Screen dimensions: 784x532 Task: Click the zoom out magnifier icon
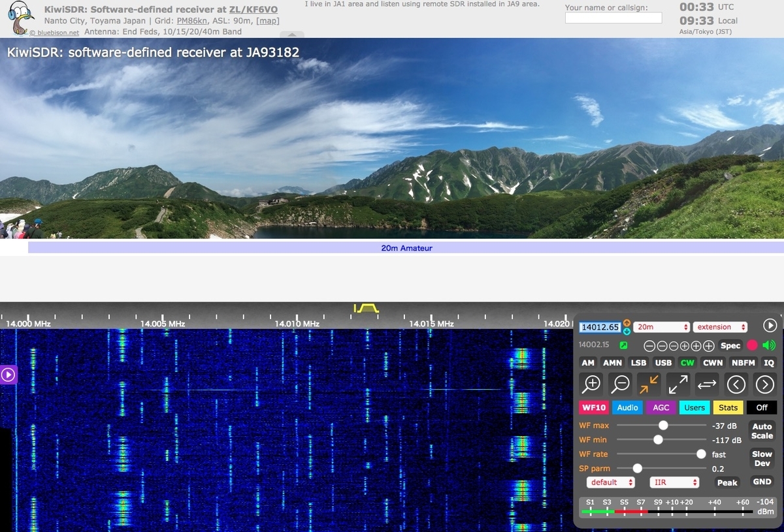click(620, 384)
